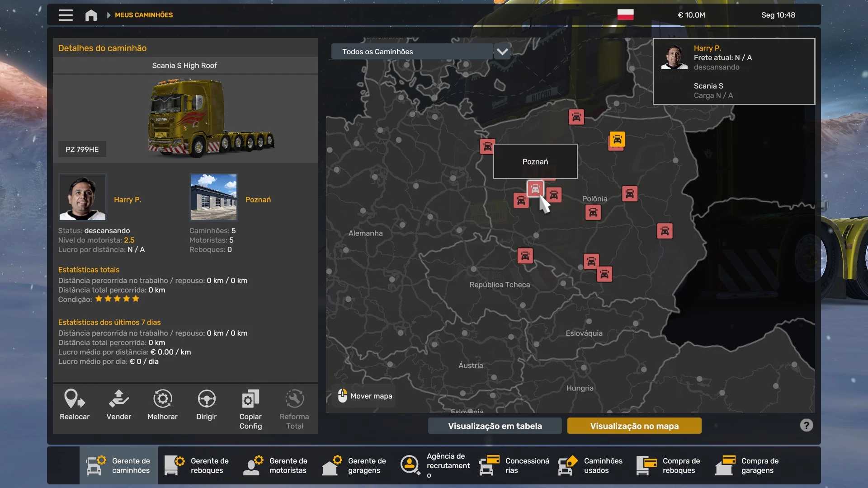This screenshot has width=868, height=488.
Task: Click the Poznań garage thumbnail image
Action: coord(213,197)
